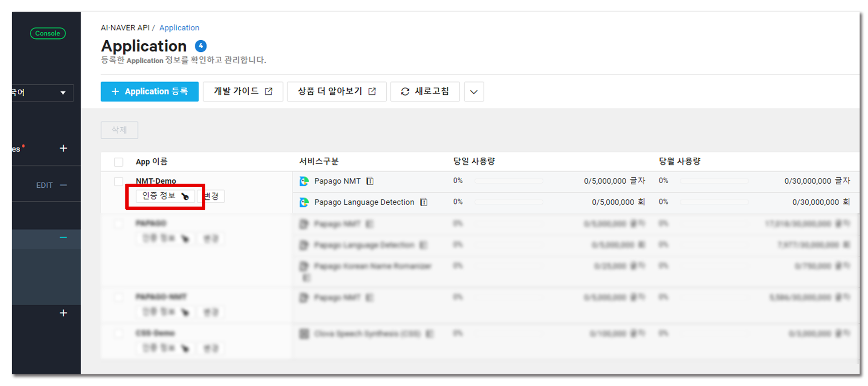Select the 0/5,000,000 글자 daily value
868x386 pixels.
pos(615,181)
